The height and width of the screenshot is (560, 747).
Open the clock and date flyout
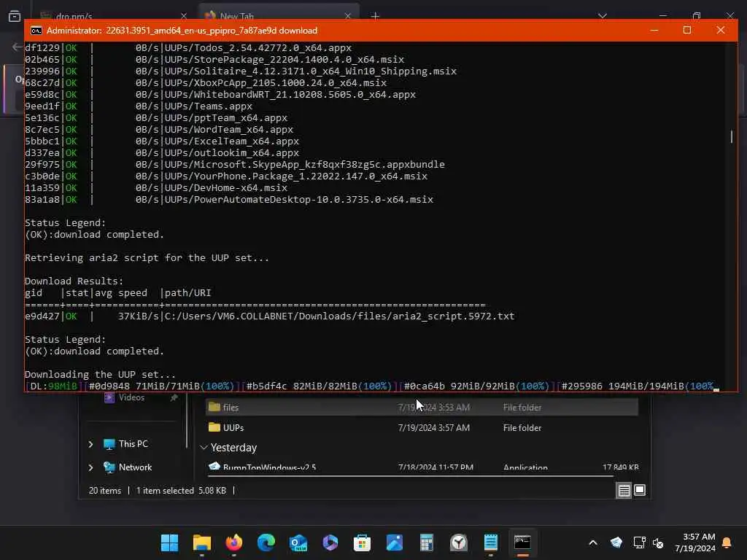click(x=695, y=542)
